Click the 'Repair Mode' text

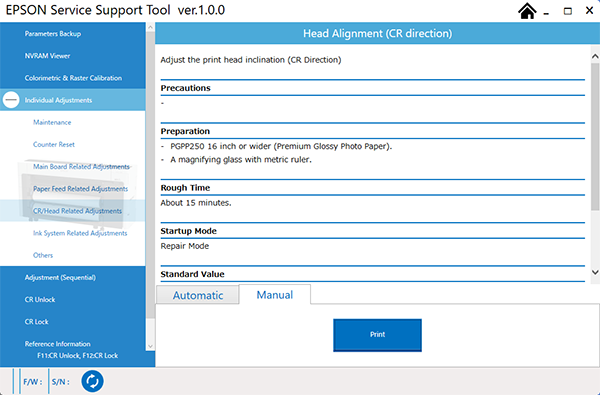click(x=185, y=246)
